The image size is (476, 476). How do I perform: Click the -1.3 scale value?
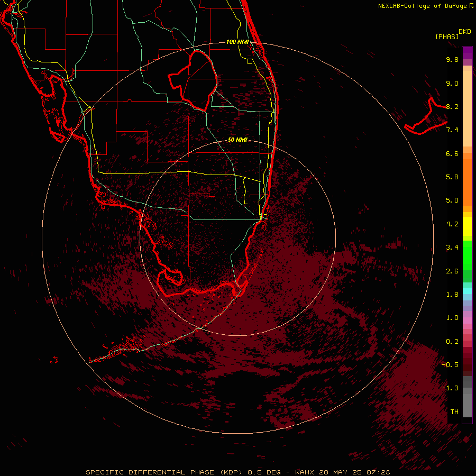coord(450,388)
